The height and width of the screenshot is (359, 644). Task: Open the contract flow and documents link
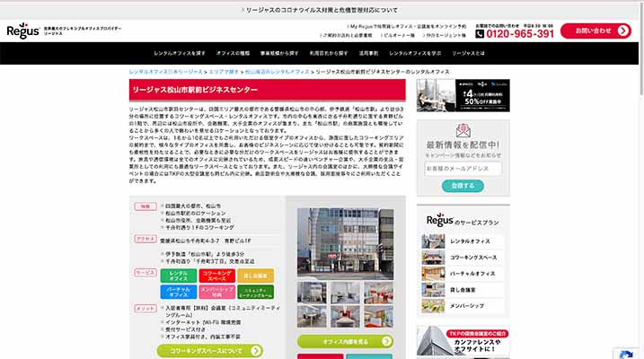tap(346, 35)
